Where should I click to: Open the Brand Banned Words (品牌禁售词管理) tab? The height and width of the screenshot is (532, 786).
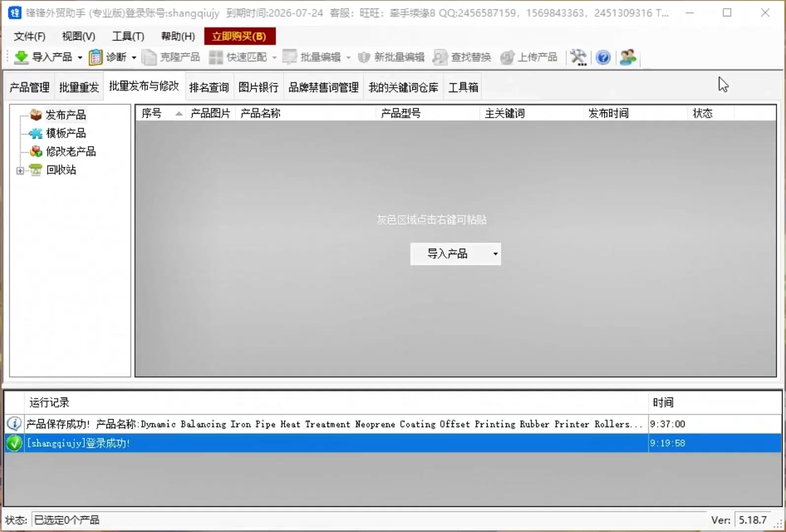(x=324, y=87)
